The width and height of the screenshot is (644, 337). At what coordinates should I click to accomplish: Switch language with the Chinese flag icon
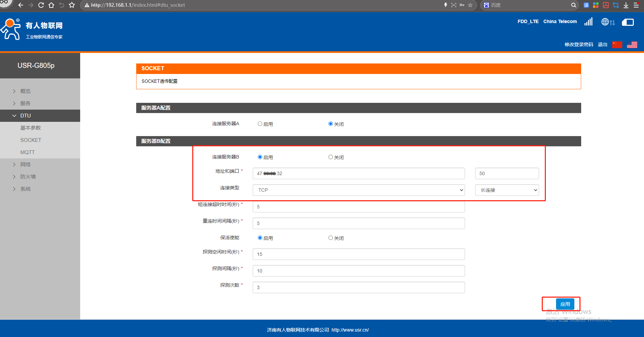(x=617, y=44)
